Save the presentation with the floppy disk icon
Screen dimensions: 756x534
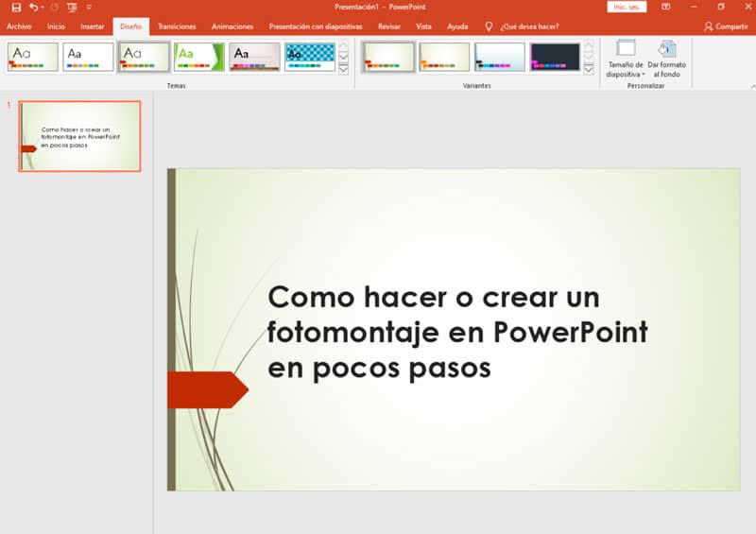pyautogui.click(x=16, y=8)
